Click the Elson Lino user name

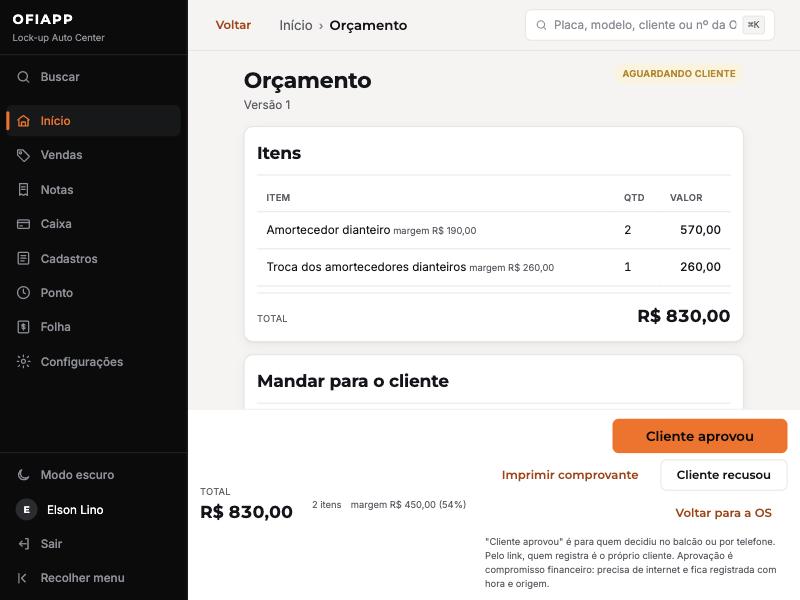pyautogui.click(x=75, y=510)
